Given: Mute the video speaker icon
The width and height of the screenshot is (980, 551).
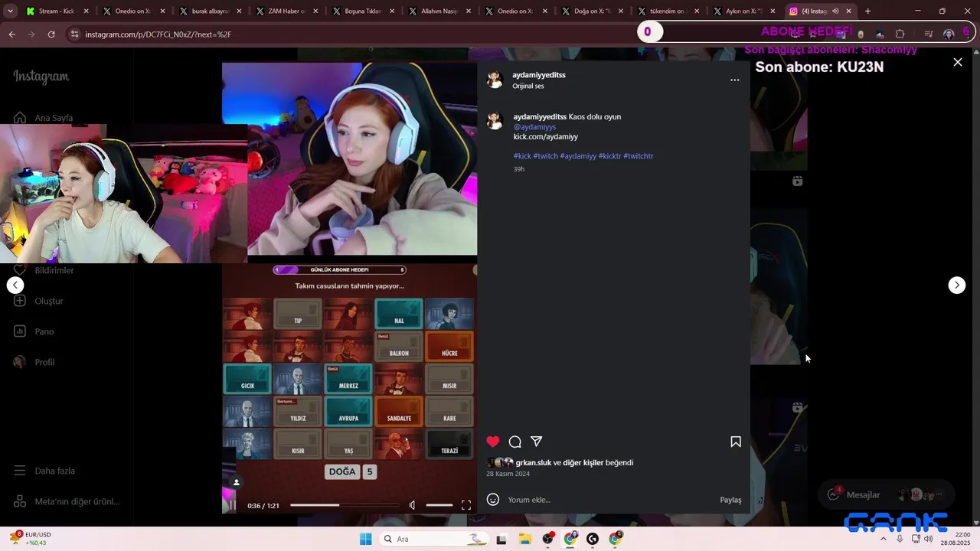Looking at the screenshot, I should coord(413,505).
